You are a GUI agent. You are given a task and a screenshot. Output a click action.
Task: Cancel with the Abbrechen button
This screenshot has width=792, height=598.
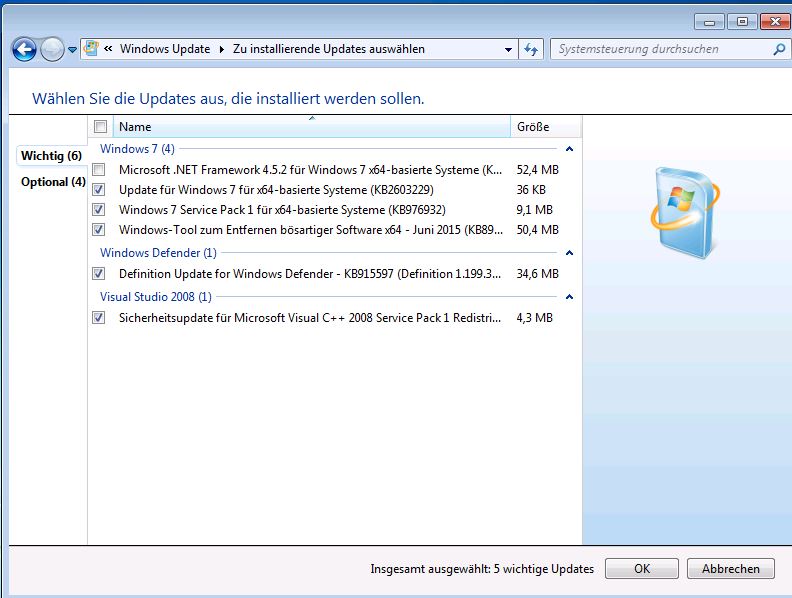[730, 569]
